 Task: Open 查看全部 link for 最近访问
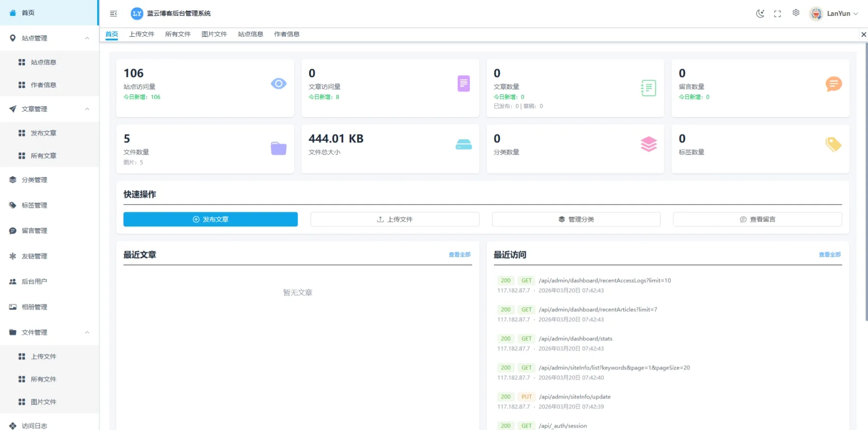[x=829, y=254]
